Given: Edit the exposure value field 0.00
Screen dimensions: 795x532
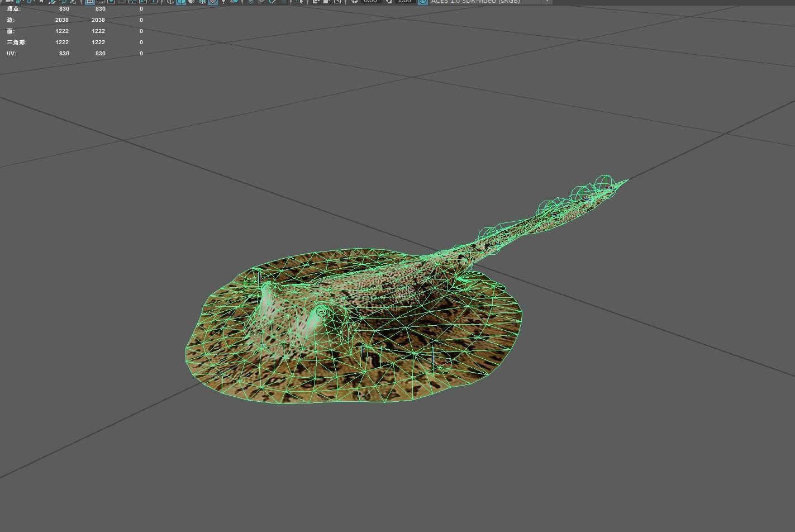Looking at the screenshot, I should [x=372, y=2].
